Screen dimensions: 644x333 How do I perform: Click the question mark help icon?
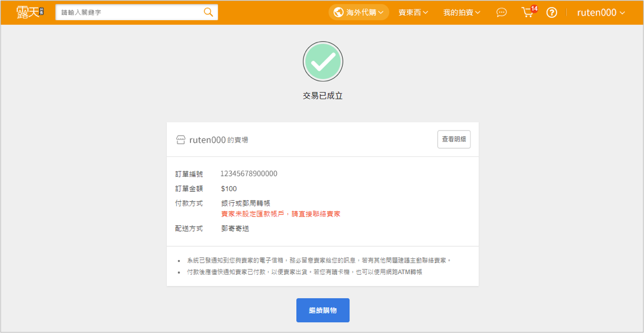coord(552,12)
